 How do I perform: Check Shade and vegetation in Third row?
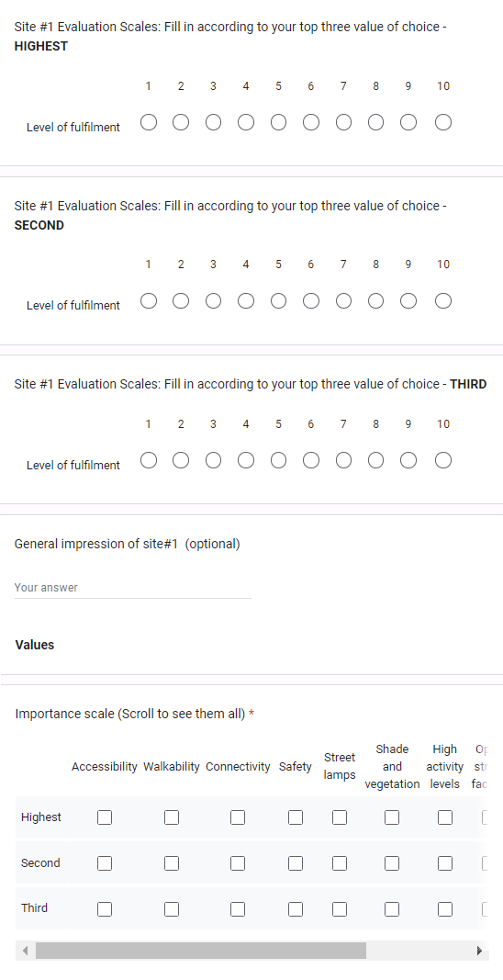pyautogui.click(x=392, y=908)
